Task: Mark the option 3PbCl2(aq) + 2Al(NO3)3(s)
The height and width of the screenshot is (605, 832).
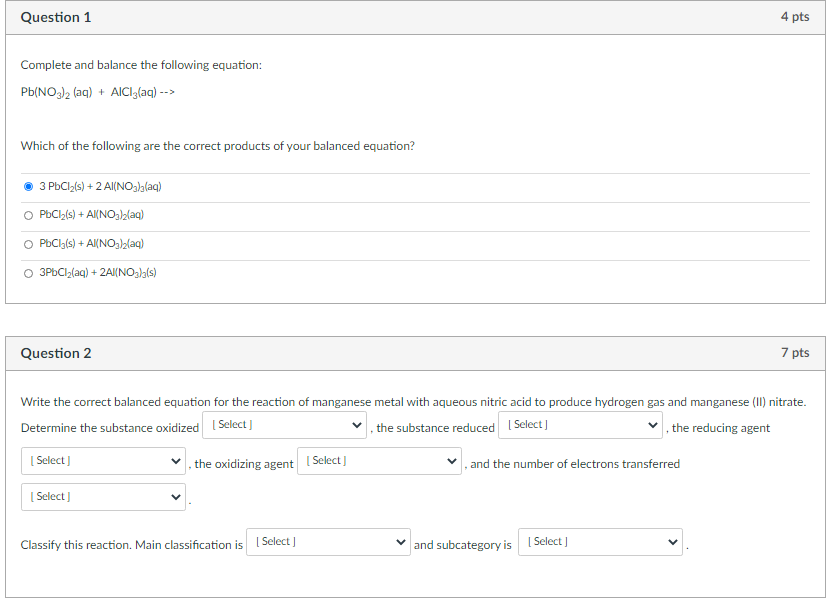Action: pyautogui.click(x=29, y=273)
